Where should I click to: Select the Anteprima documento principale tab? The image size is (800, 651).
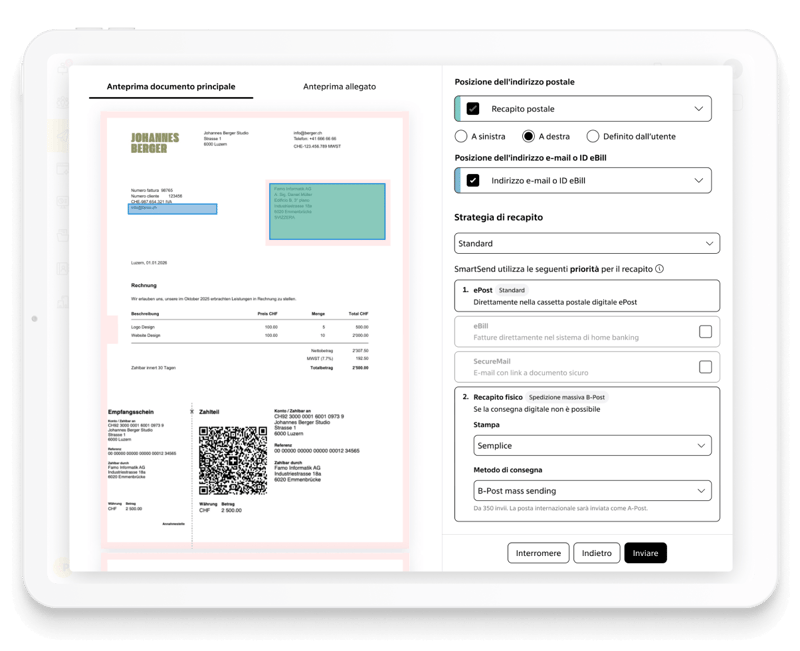[x=172, y=87]
